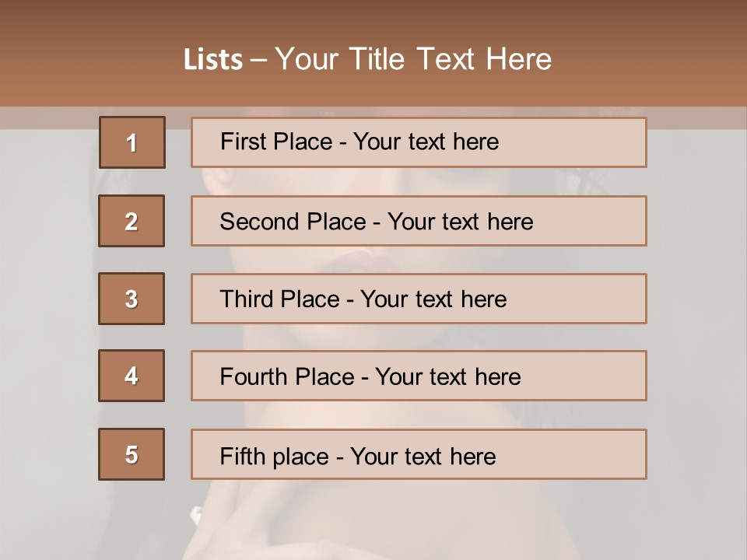
Task: Select the number 2 square
Action: [132, 221]
